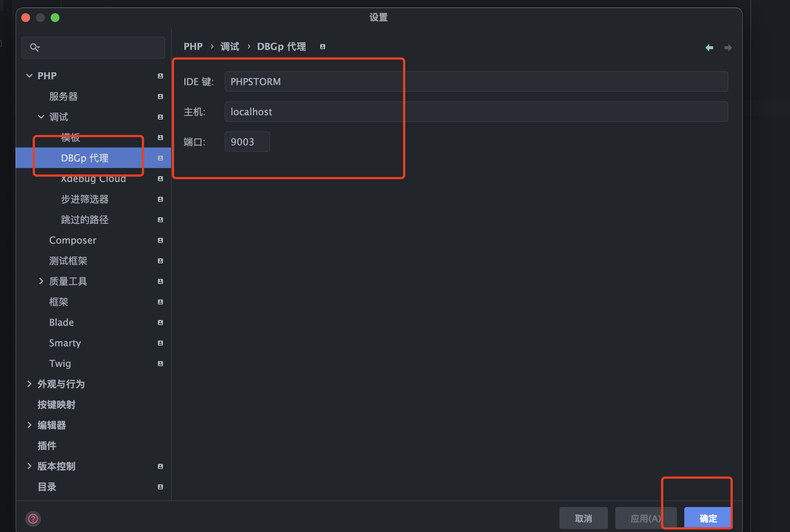Image resolution: width=790 pixels, height=532 pixels.
Task: Click the IDE 键 text field
Action: pyautogui.click(x=476, y=81)
